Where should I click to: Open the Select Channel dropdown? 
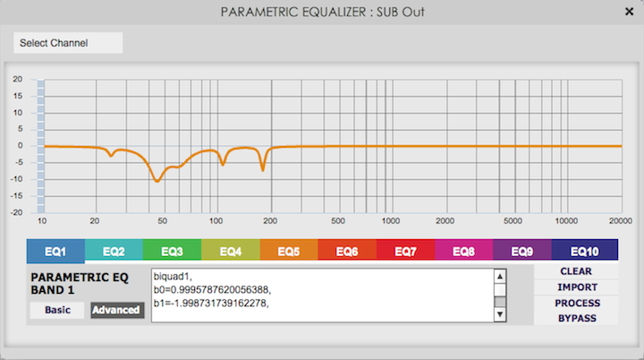68,43
